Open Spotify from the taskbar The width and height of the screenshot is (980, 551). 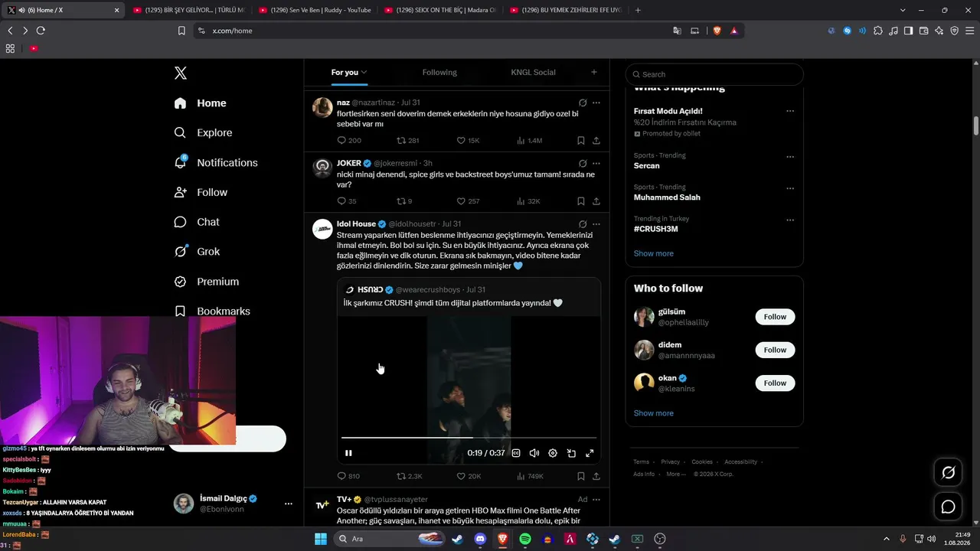coord(525,539)
